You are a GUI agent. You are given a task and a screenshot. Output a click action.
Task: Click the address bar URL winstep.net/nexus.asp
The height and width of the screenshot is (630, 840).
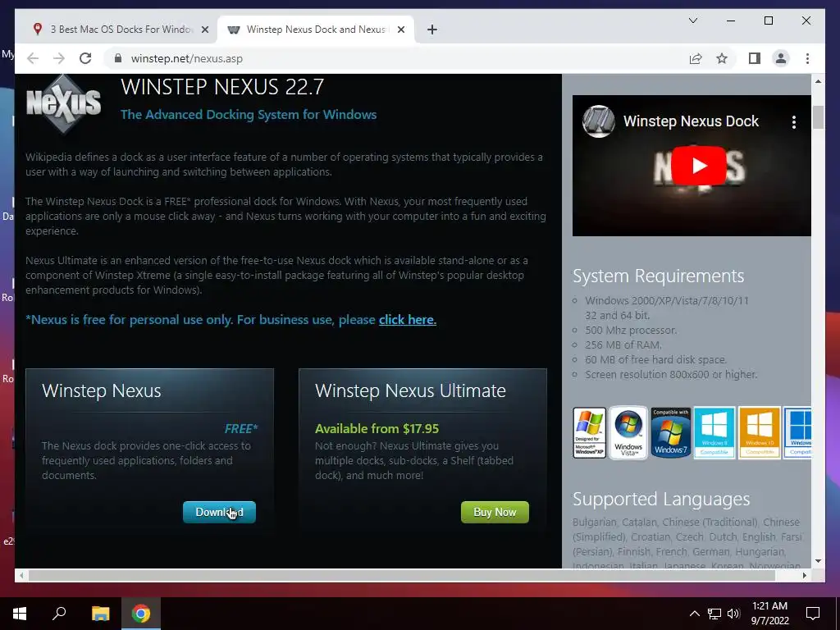point(186,58)
